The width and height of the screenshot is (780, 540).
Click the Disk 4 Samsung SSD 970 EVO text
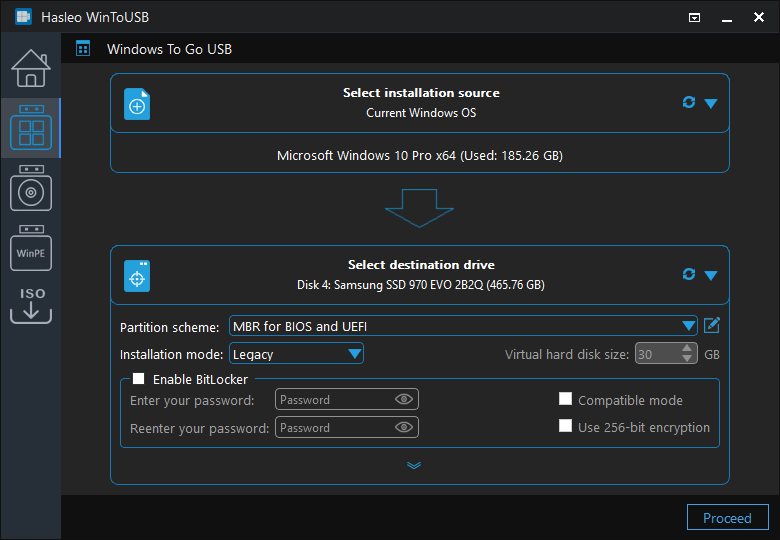click(421, 284)
